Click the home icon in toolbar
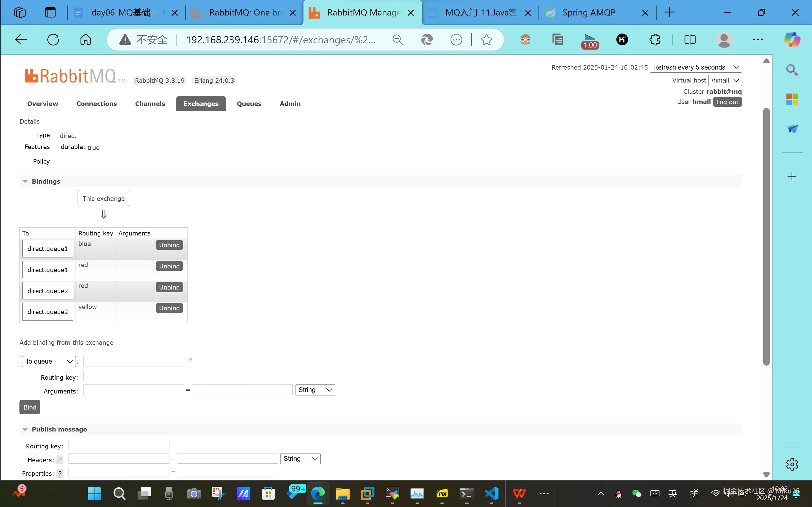Screen dimensions: 812x507 [85, 39]
